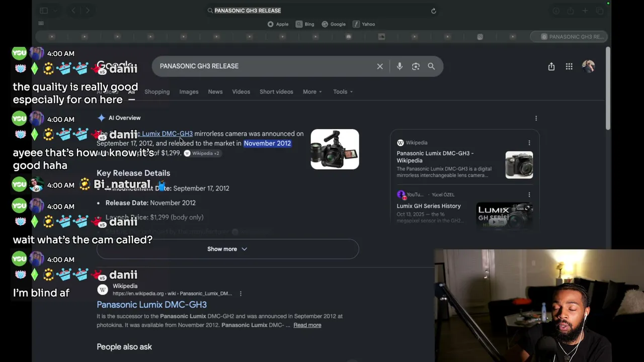Screen dimensions: 644x362
Task: Follow the Read more link
Action: [307, 325]
